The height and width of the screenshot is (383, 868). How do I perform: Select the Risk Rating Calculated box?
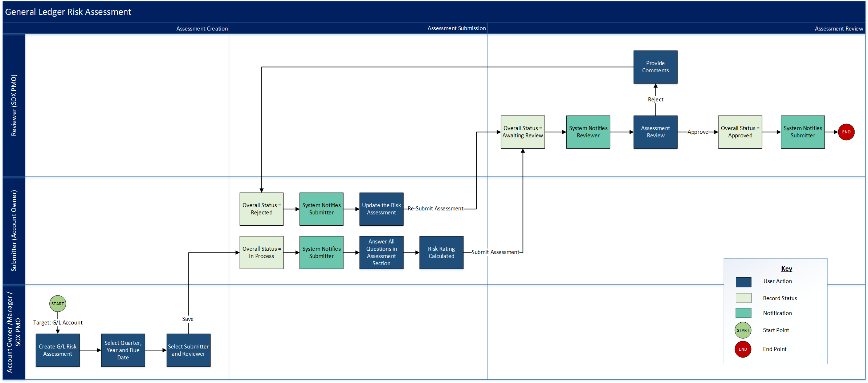point(441,253)
